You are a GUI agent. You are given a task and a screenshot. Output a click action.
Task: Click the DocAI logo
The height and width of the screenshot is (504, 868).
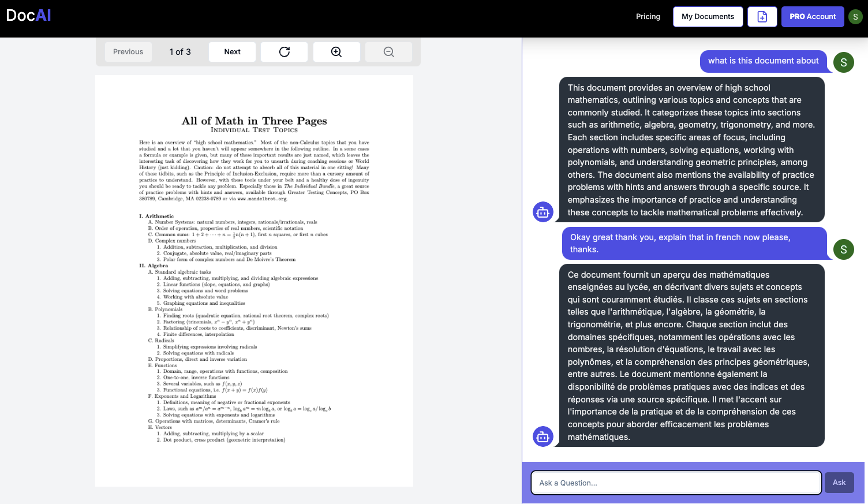click(x=28, y=16)
